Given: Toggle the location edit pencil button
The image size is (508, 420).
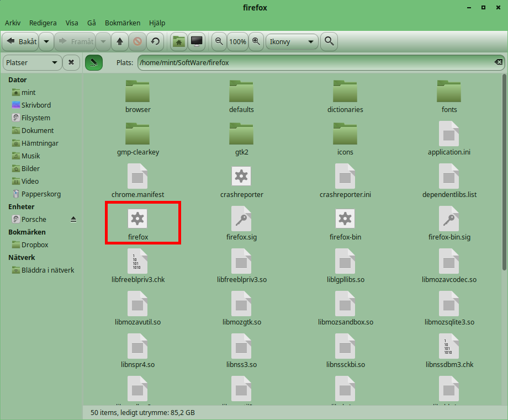Looking at the screenshot, I should (x=94, y=62).
